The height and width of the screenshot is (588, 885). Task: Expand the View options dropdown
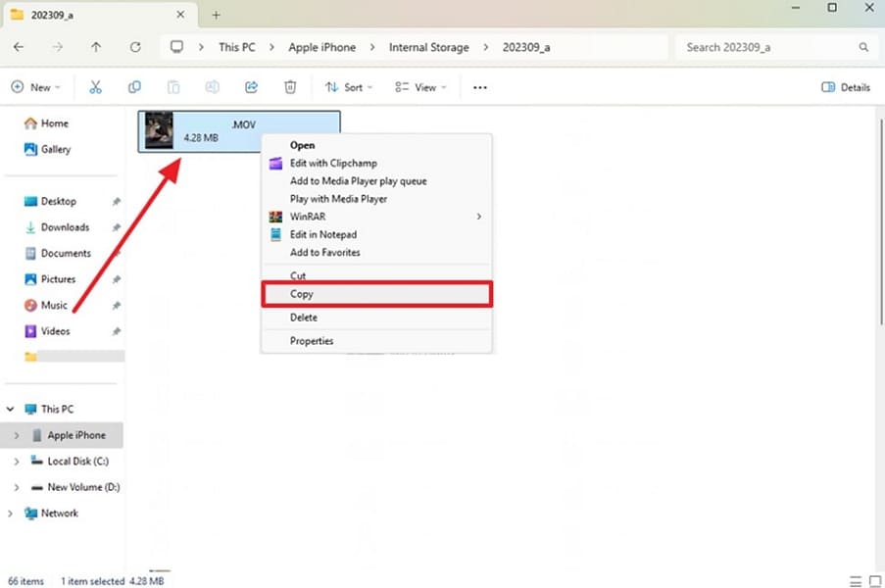pos(420,87)
